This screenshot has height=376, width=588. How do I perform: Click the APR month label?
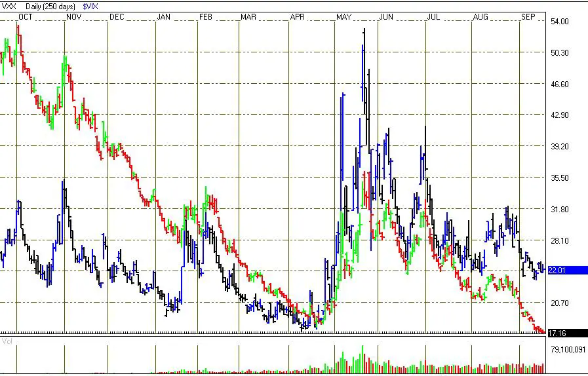(x=298, y=17)
